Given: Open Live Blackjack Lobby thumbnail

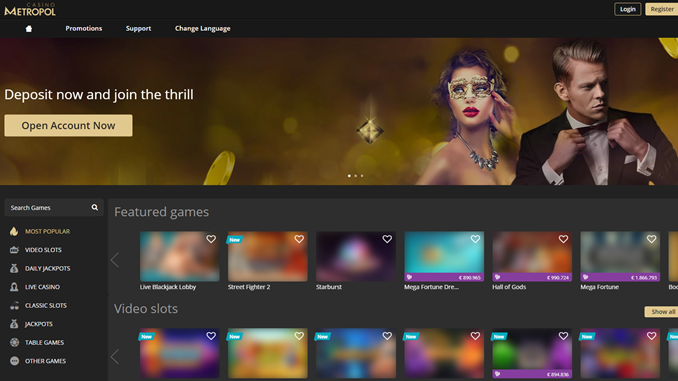Looking at the screenshot, I should [x=179, y=256].
